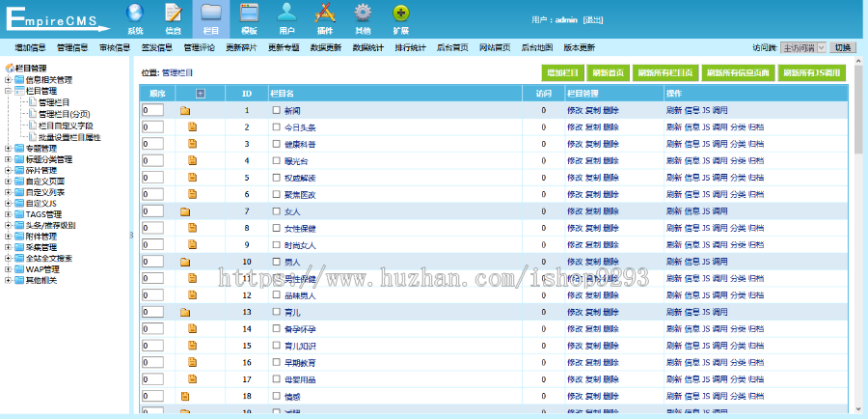This screenshot has height=419, width=868.
Task: Collapse the 栏目管理 tree node
Action: (9, 90)
